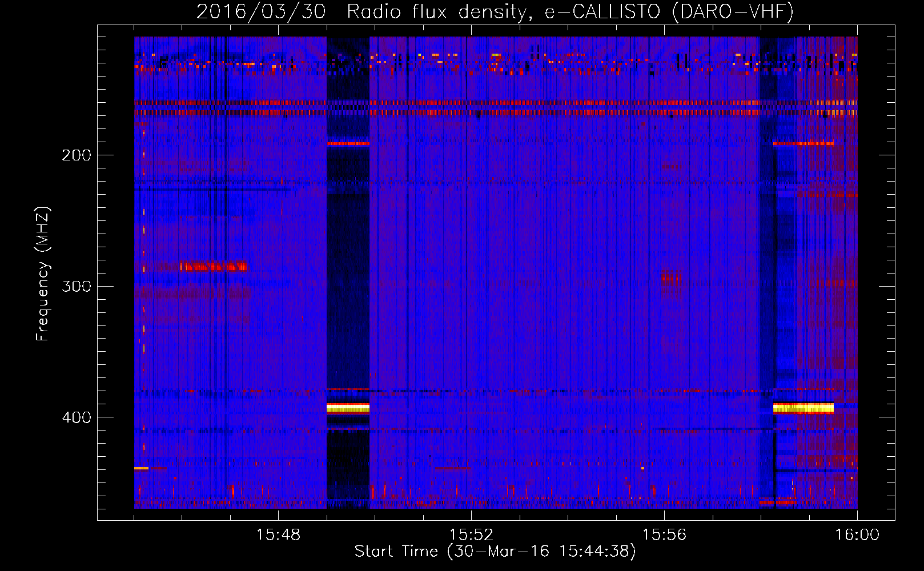The image size is (924, 571).
Task: Pick the red burst near 285 MHz at 15:46
Action: click(x=212, y=266)
